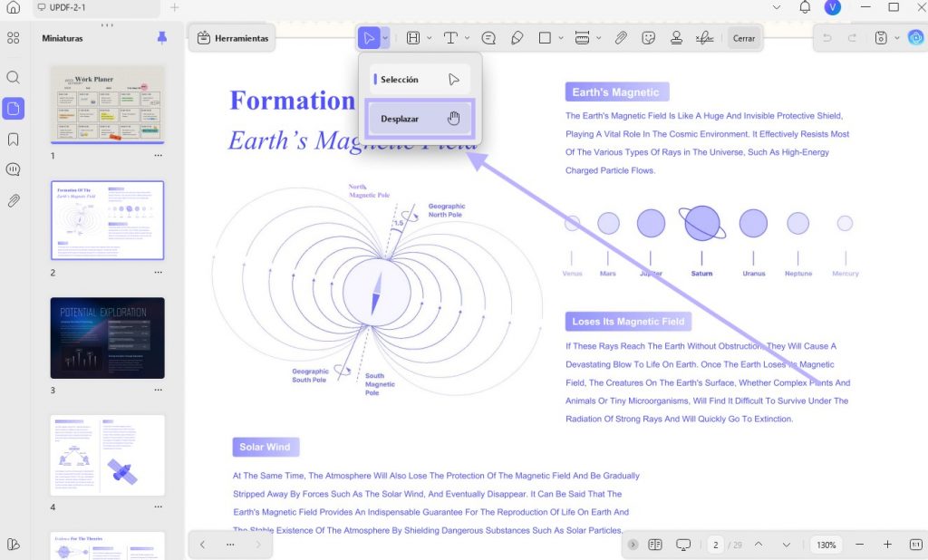
Task: Choose Selección from the cursor menu
Action: (420, 80)
